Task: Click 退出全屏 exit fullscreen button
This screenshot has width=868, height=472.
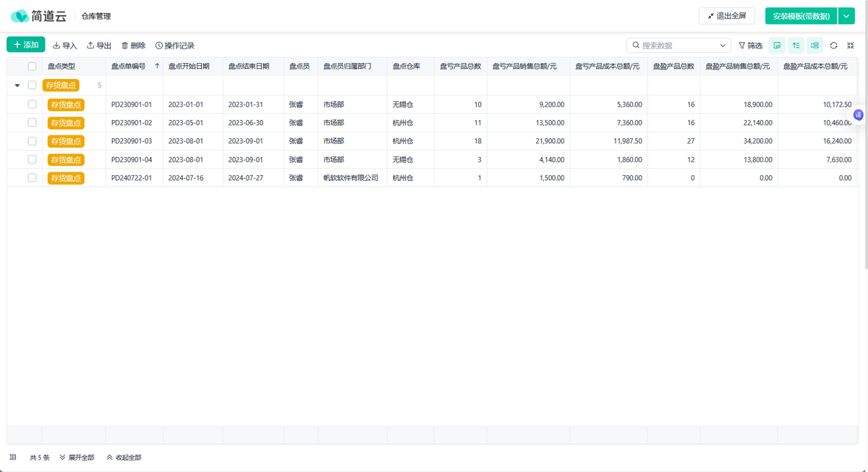Action: point(726,16)
